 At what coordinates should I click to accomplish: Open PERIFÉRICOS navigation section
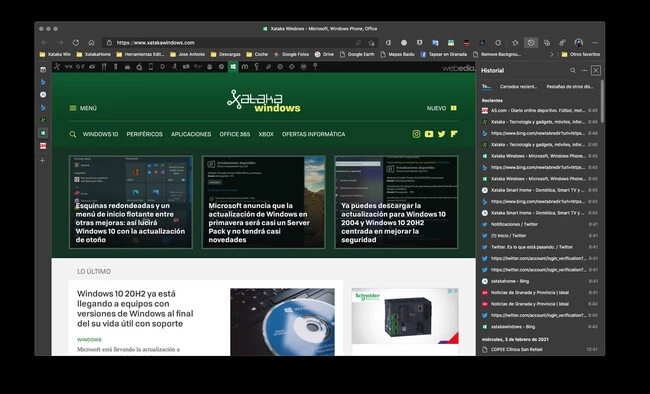[145, 134]
